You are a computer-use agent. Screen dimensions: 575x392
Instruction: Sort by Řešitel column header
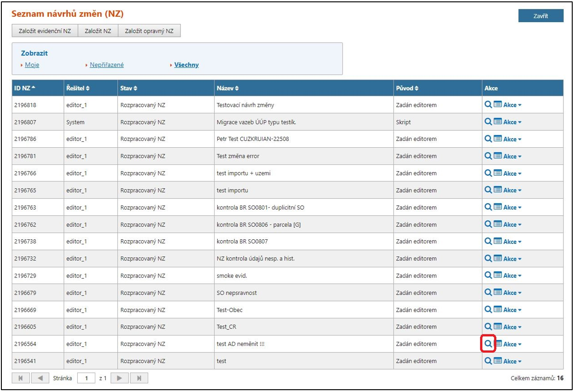tap(78, 88)
